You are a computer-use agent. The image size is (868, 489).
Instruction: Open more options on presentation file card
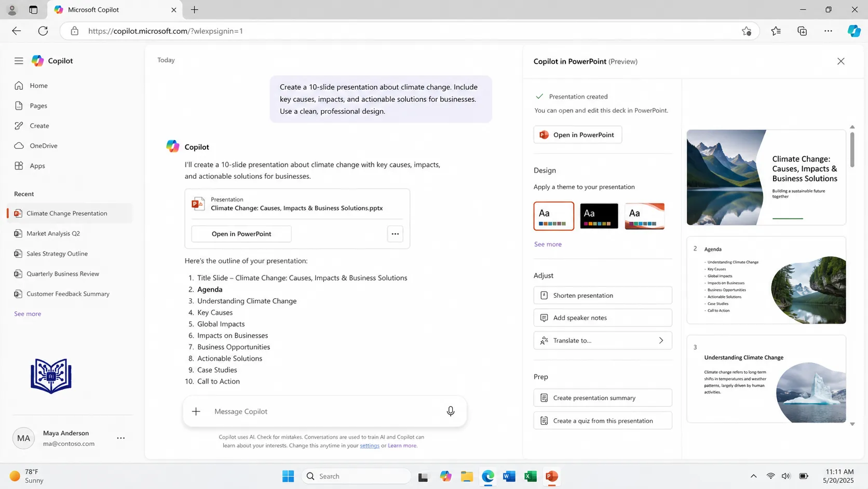pos(395,234)
